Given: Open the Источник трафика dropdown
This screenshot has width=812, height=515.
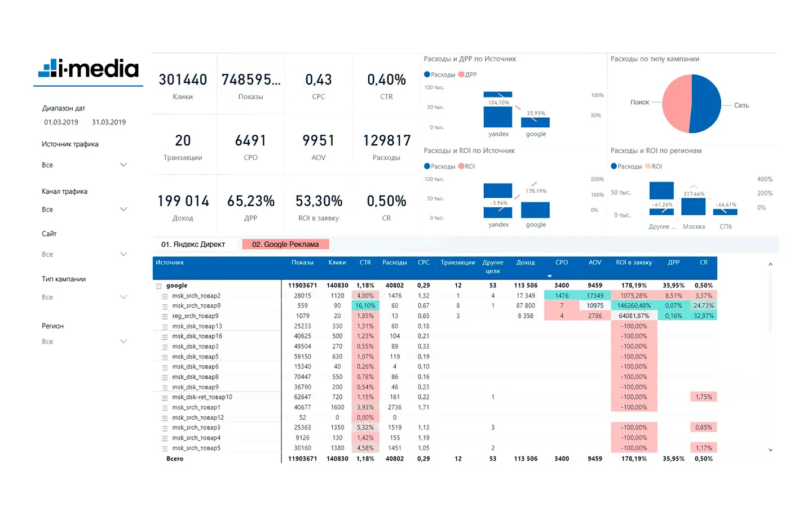Looking at the screenshot, I should pyautogui.click(x=85, y=165).
